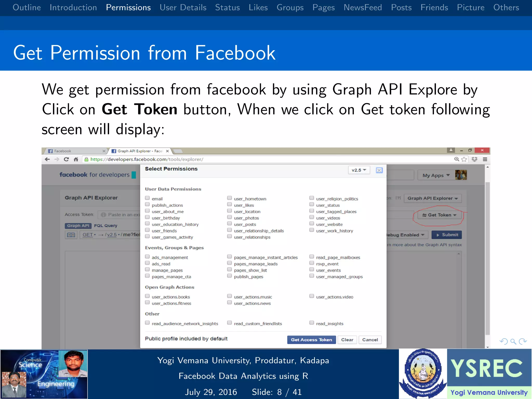
Task: Jump to Friends section
Action: tap(434, 8)
